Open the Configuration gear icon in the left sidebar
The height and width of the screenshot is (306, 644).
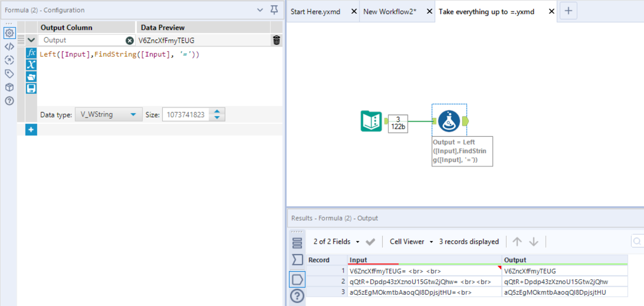[x=9, y=33]
